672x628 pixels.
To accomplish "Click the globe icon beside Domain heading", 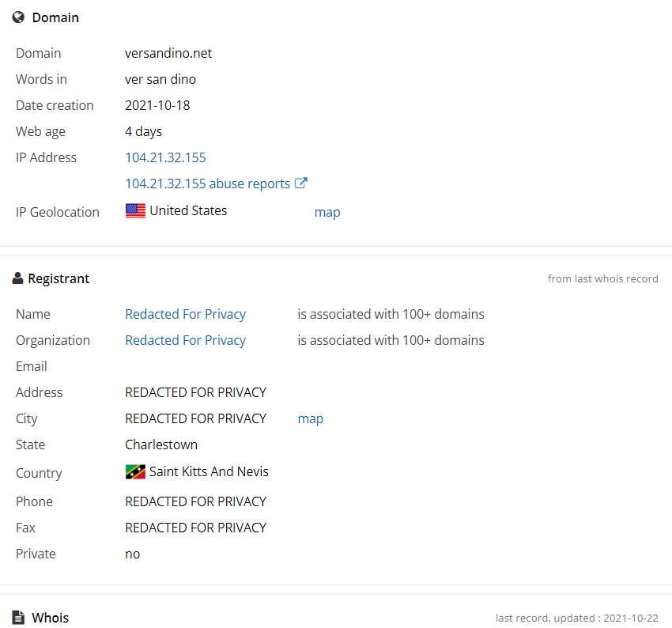I will click(x=18, y=17).
